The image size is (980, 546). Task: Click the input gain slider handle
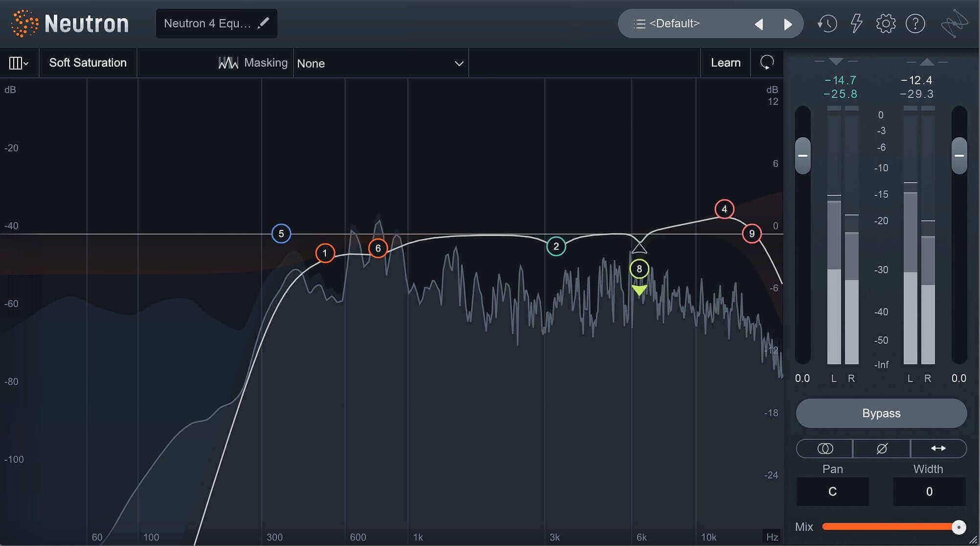[x=802, y=156]
